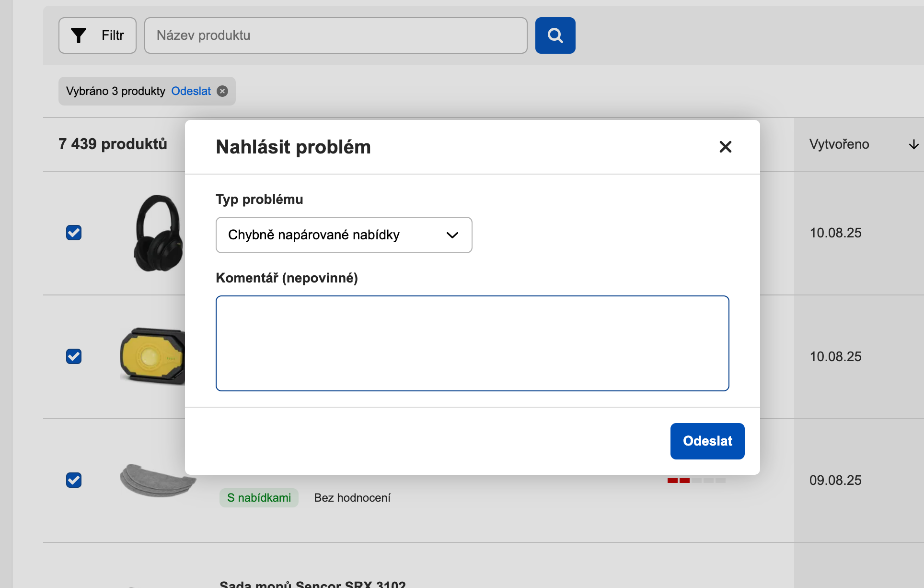Image resolution: width=924 pixels, height=588 pixels.
Task: Open the Filtr funnel button
Action: pos(97,35)
